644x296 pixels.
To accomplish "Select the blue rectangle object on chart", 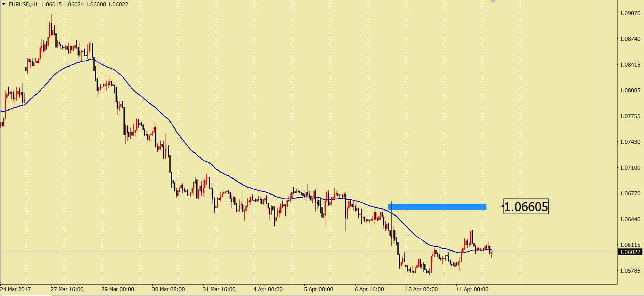I will point(437,206).
